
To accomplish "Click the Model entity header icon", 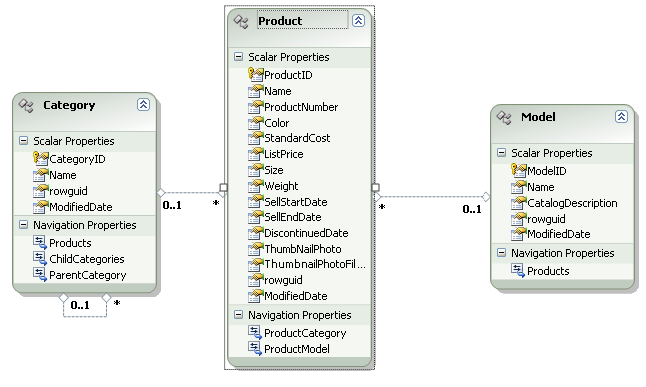I will tap(504, 117).
